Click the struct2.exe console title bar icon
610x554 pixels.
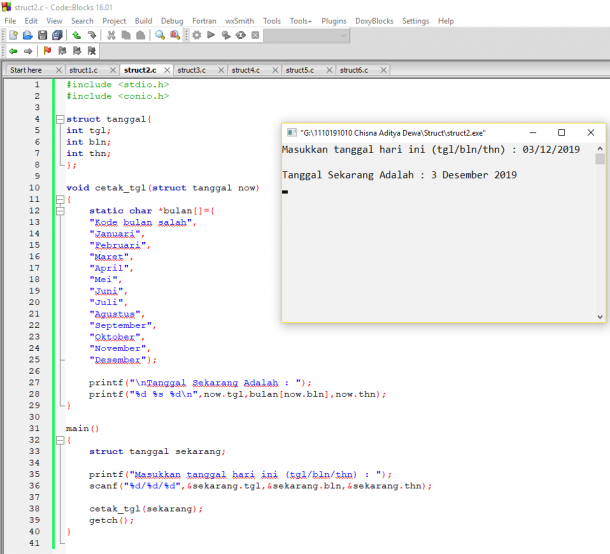tap(291, 133)
